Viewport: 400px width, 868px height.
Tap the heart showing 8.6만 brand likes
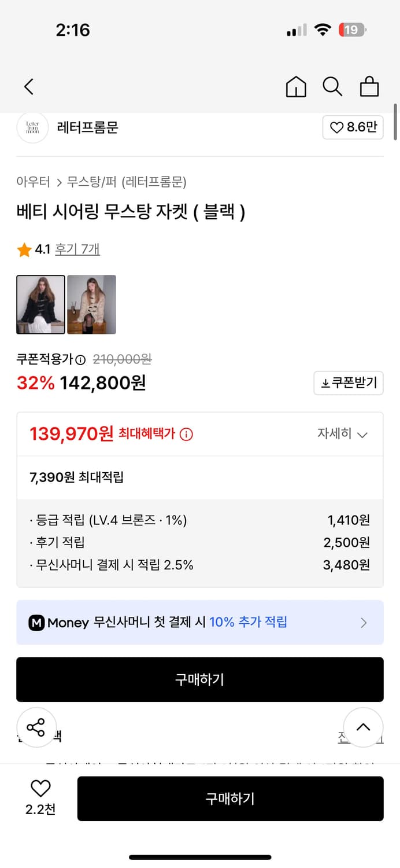[x=353, y=127]
